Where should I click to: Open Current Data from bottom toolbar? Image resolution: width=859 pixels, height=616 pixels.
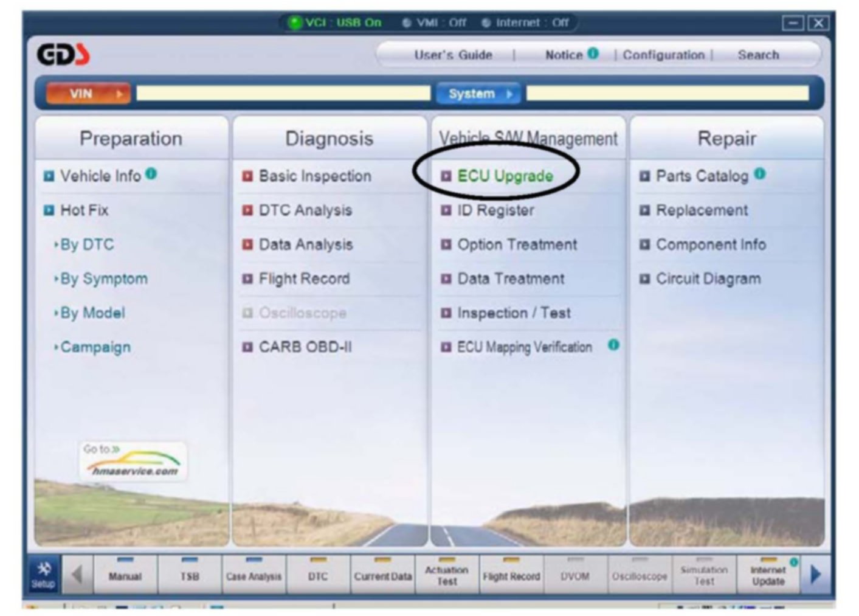(x=382, y=575)
